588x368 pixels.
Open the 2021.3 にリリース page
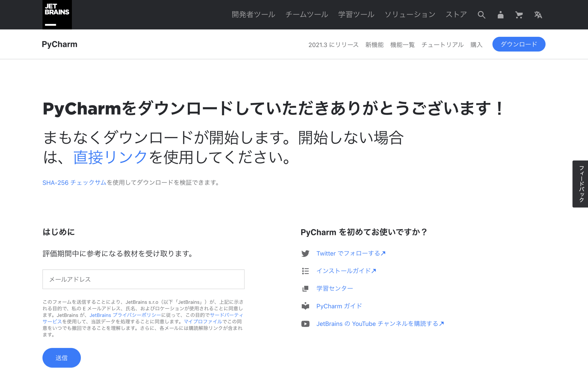coord(333,45)
